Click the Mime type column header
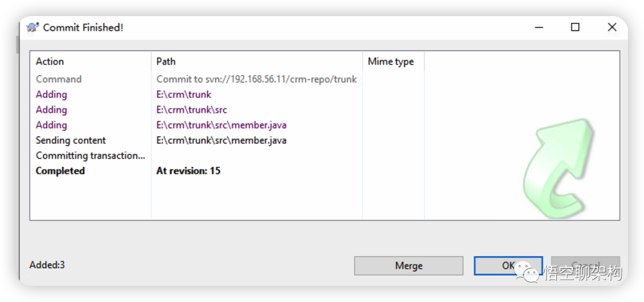This screenshot has height=302, width=644. coord(391,61)
